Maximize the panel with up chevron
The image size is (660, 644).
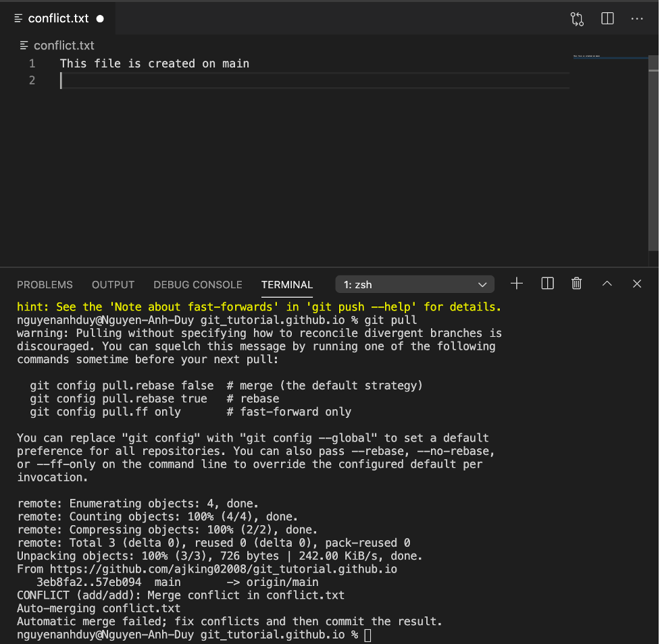click(607, 284)
